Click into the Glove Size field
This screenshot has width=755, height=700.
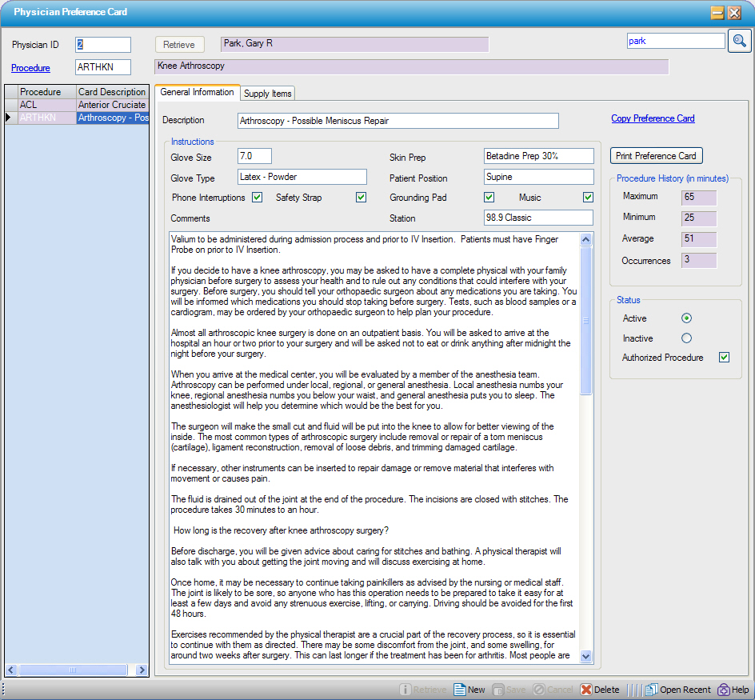tap(254, 156)
